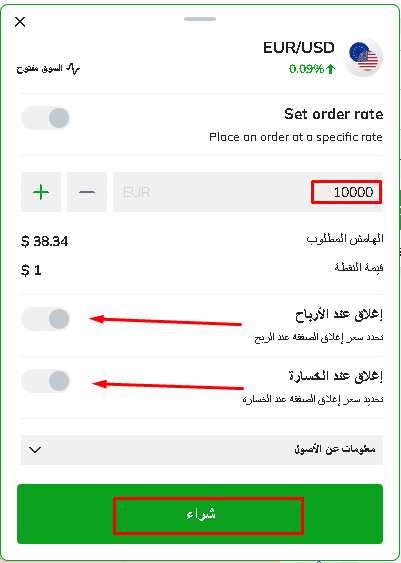This screenshot has height=563, width=401.
Task: Click the $ 38.34 required margin value
Action: click(x=45, y=242)
